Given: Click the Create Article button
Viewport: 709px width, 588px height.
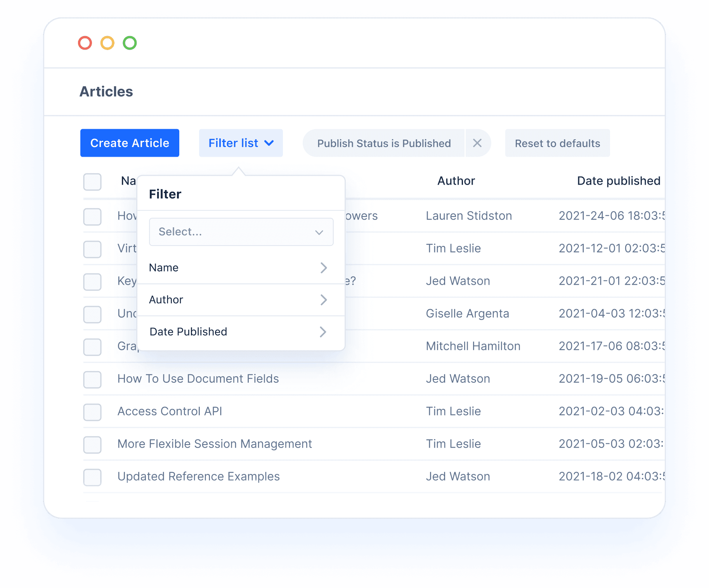Looking at the screenshot, I should [x=130, y=143].
